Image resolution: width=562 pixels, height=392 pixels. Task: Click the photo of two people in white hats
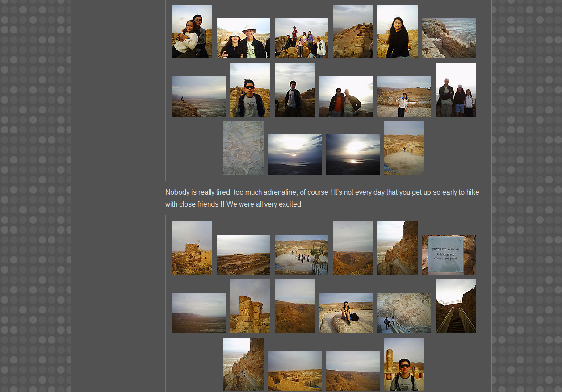(x=243, y=38)
